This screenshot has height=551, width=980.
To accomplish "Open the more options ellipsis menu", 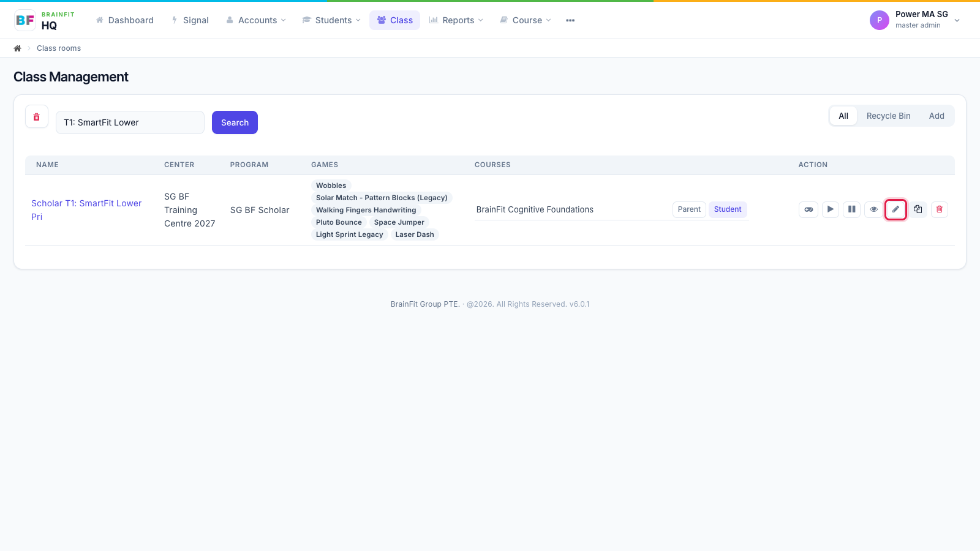I will click(570, 20).
